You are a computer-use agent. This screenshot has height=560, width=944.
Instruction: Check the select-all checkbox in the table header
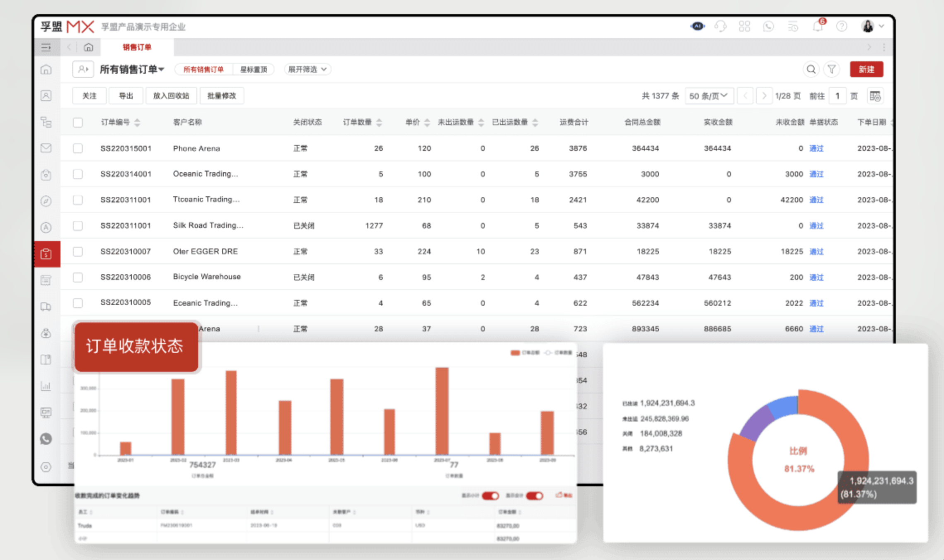pos(78,122)
